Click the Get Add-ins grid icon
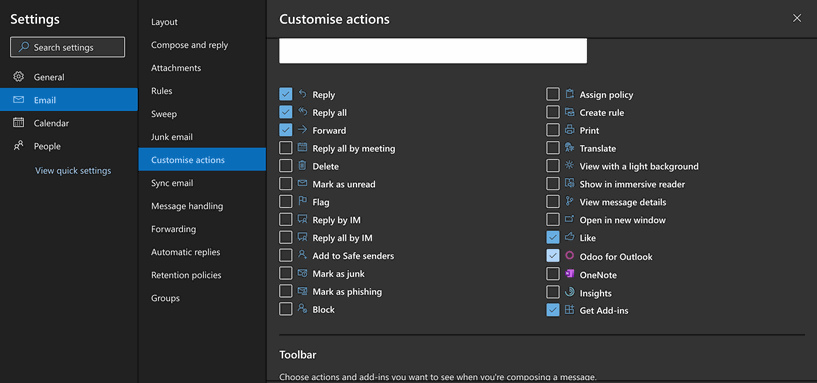Image resolution: width=817 pixels, height=383 pixels. click(x=570, y=310)
